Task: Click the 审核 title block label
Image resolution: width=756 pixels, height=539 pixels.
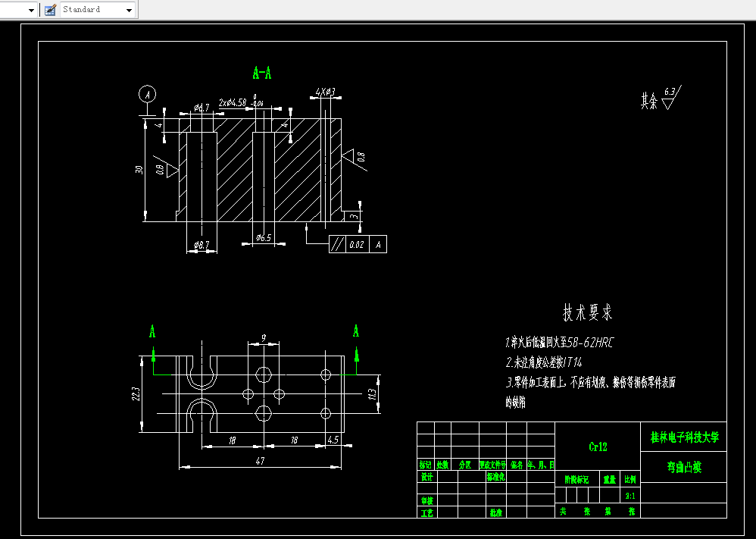Action: tap(427, 501)
